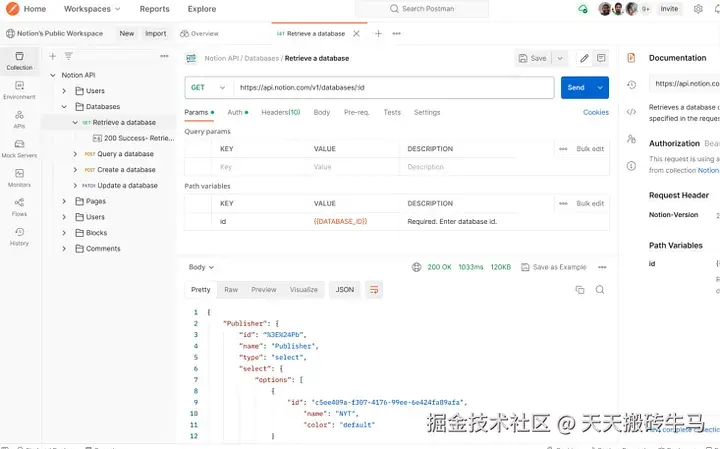Screen dimensions: 720x449
Task: Switch to the request Body tab
Action: coord(322,112)
